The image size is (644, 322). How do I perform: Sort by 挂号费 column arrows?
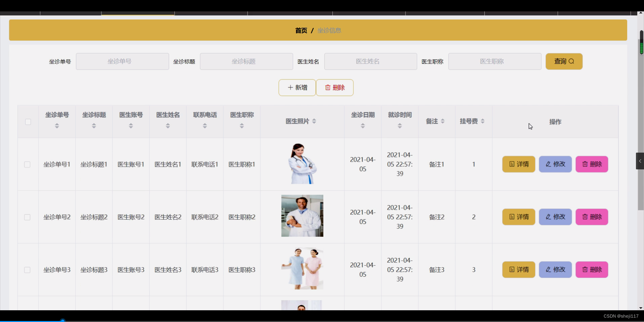[x=483, y=121]
